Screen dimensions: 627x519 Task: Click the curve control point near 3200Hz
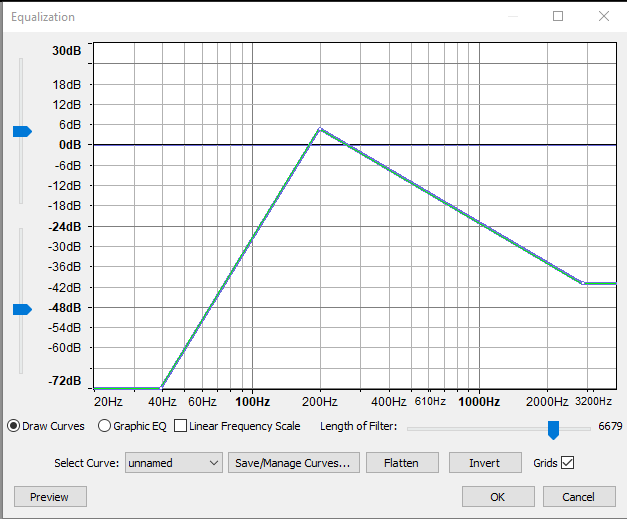click(x=583, y=283)
